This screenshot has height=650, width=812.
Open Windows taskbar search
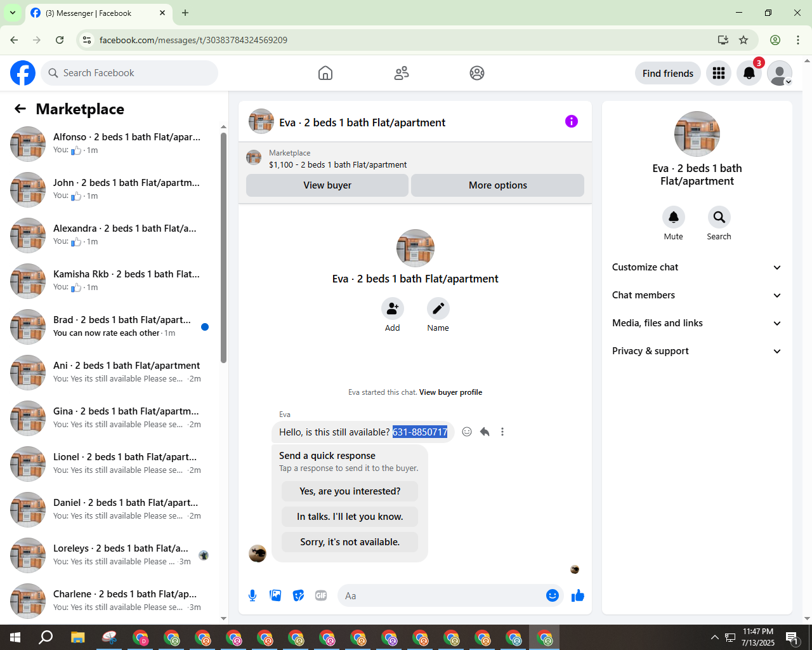coord(46,637)
